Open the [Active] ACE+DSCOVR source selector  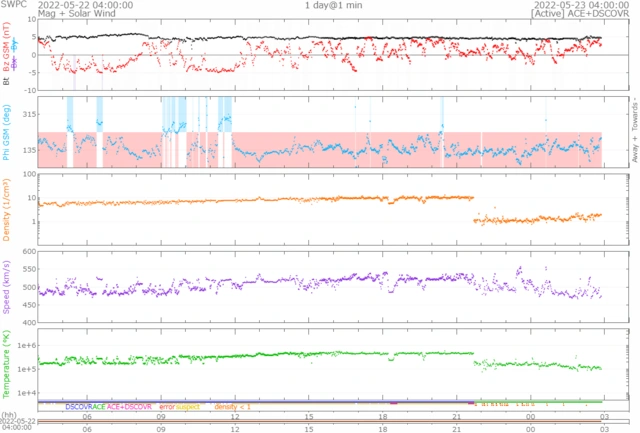tap(580, 13)
